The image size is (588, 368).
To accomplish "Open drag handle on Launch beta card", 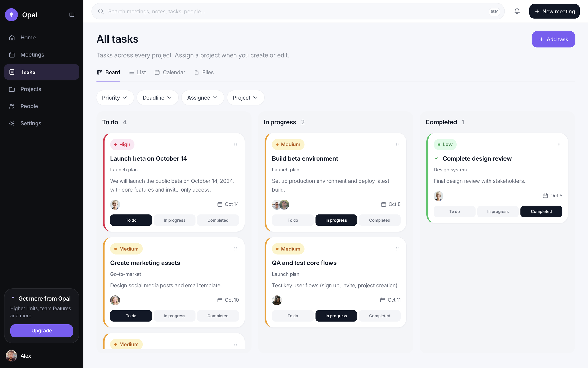I will click(x=235, y=145).
